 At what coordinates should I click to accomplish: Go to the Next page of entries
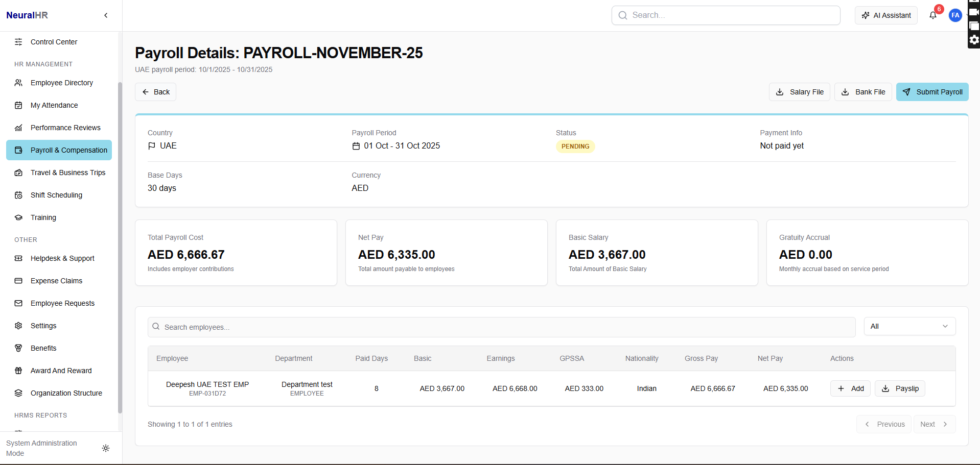pyautogui.click(x=934, y=424)
